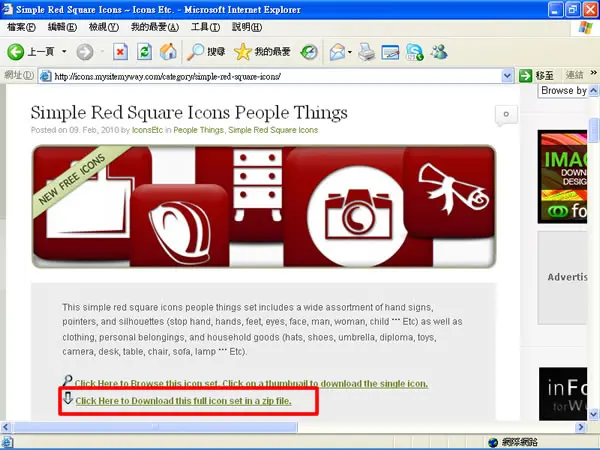
Task: Go to the Home page icon
Action: coord(168,52)
